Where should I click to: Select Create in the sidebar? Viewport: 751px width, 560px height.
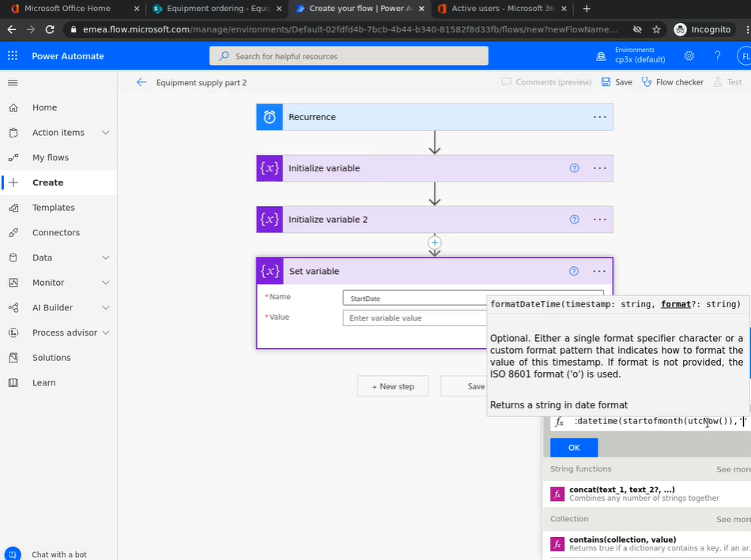[58, 182]
